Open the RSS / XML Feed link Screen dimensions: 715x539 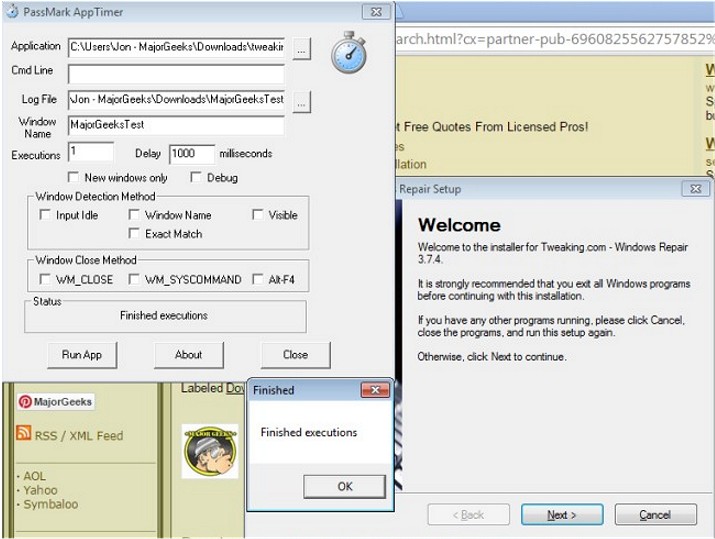click(79, 435)
